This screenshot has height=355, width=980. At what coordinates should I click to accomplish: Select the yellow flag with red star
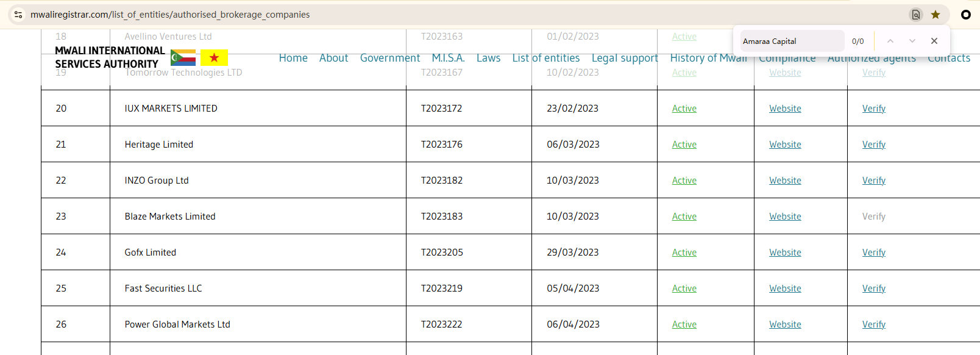214,57
